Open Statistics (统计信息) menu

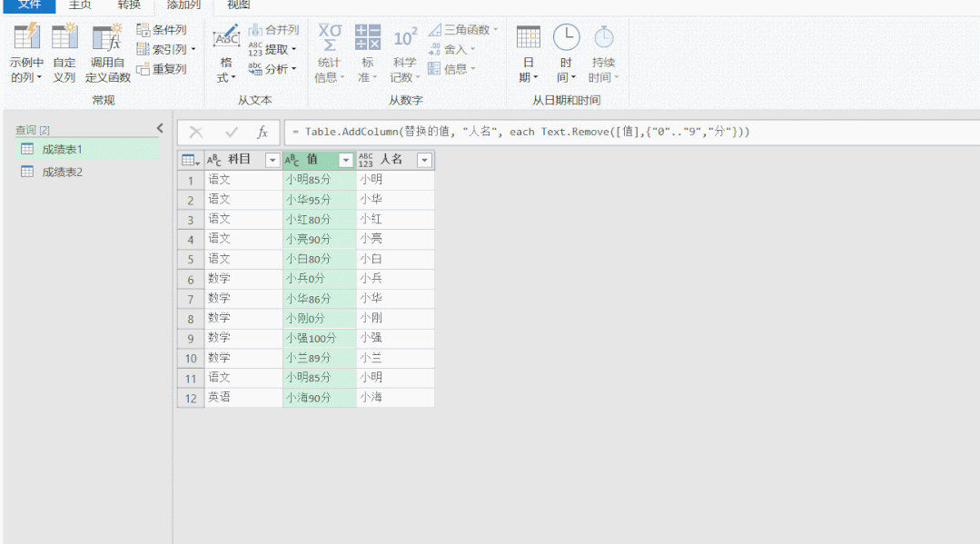tap(330, 54)
